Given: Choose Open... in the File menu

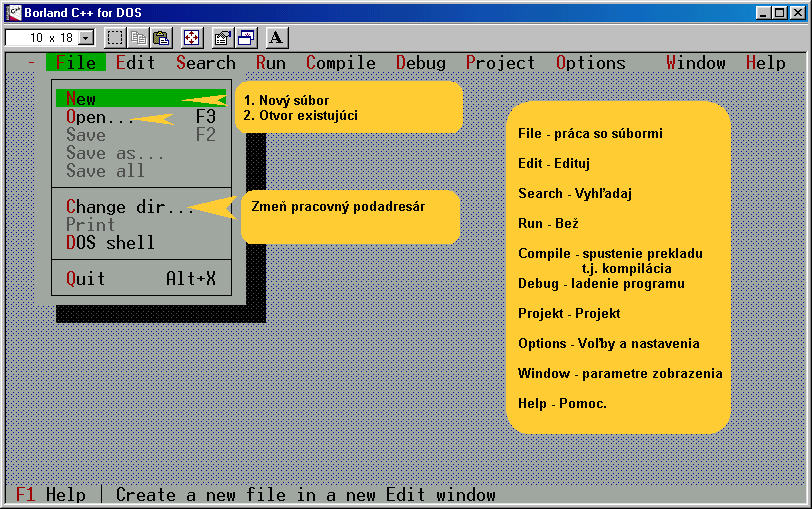Looking at the screenshot, I should 100,117.
